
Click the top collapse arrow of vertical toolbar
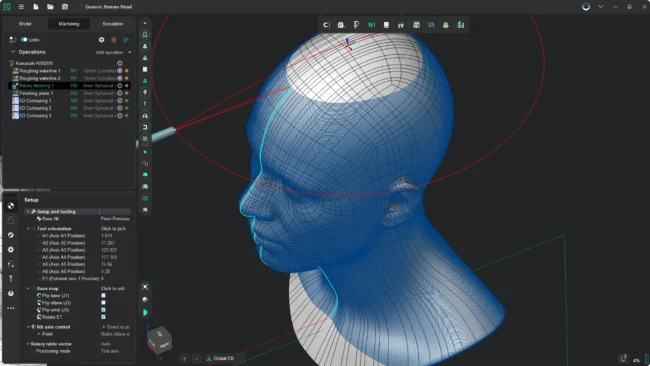(145, 23)
